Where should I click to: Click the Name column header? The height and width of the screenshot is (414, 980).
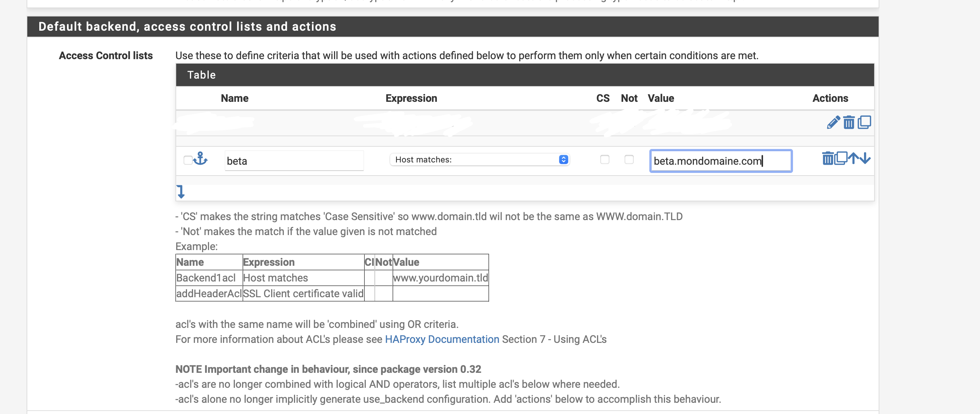click(235, 98)
